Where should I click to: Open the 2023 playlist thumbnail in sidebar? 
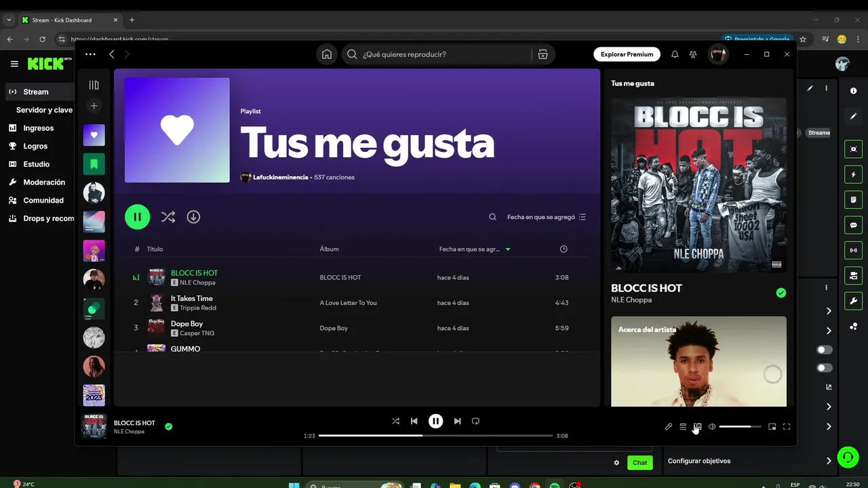click(x=94, y=395)
